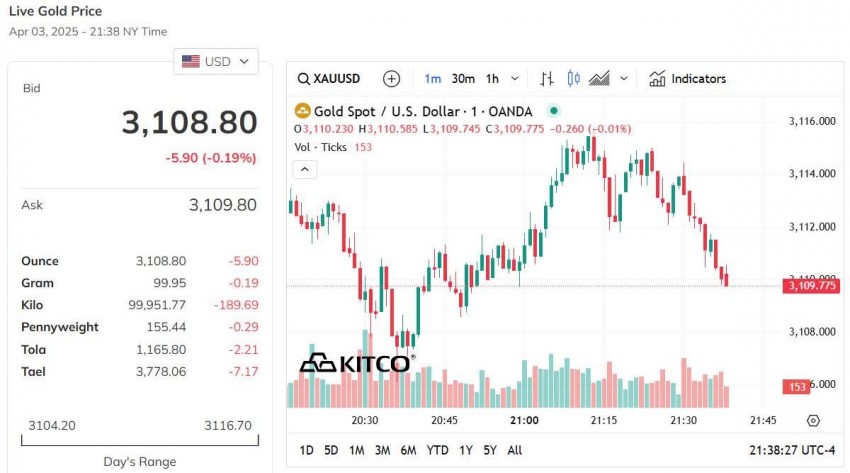This screenshot has width=850, height=473.
Task: Toggle the green market status dot
Action: (x=554, y=111)
